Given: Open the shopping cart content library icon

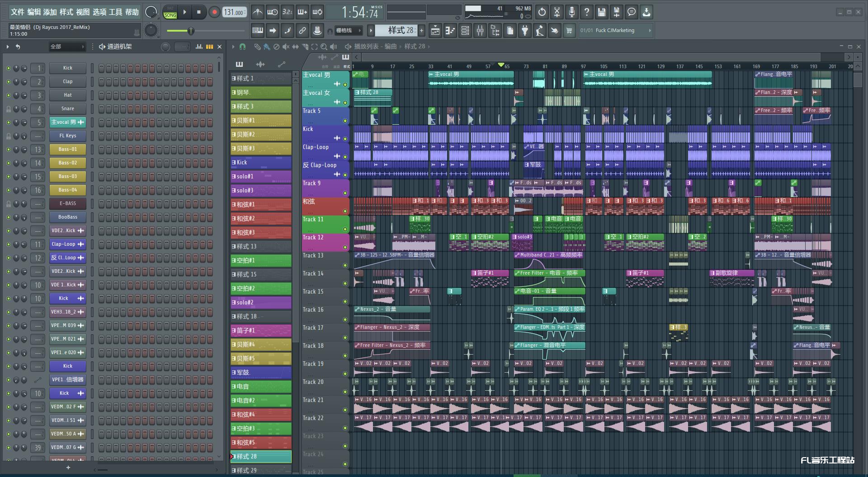Looking at the screenshot, I should 569,30.
